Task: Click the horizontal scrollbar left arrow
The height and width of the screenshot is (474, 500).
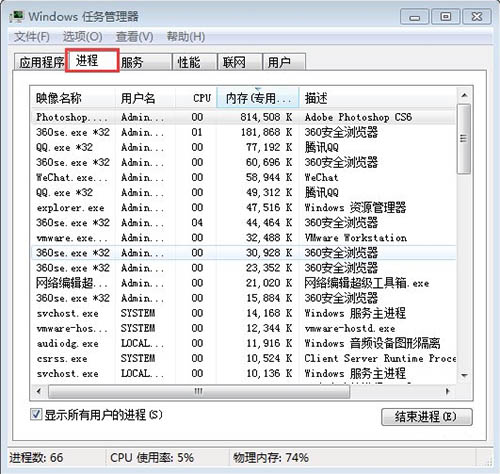Action: click(x=39, y=391)
